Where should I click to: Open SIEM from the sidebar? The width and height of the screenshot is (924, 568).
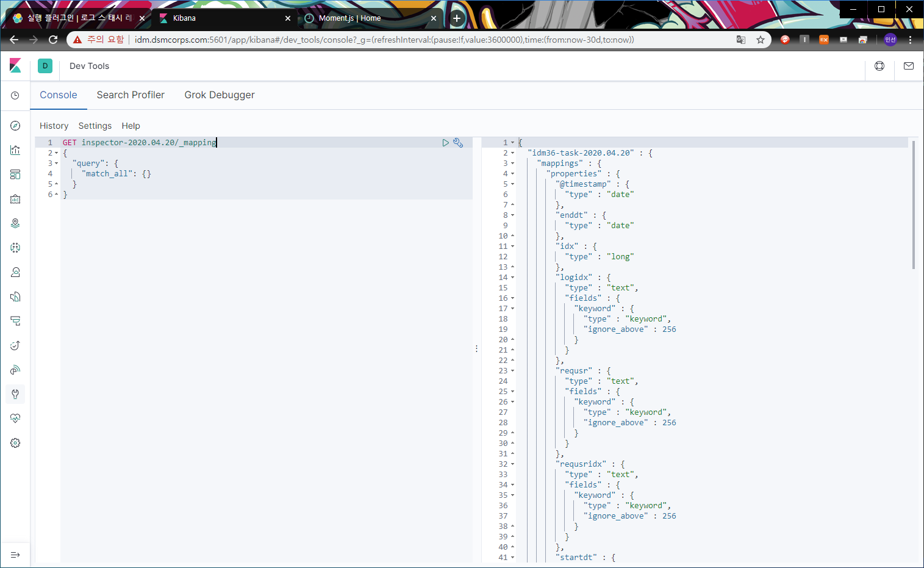click(15, 370)
